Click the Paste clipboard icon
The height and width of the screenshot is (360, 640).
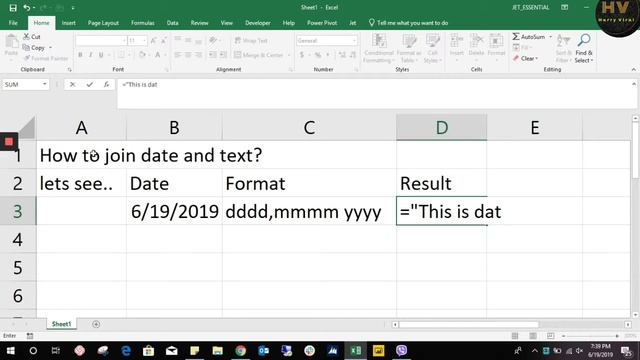[11, 41]
